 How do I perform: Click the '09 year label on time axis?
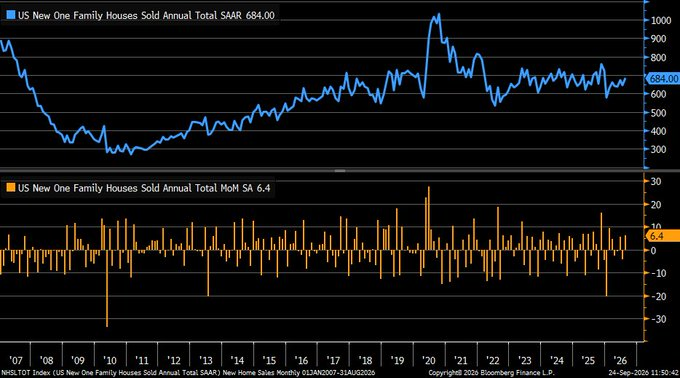[x=78, y=360]
